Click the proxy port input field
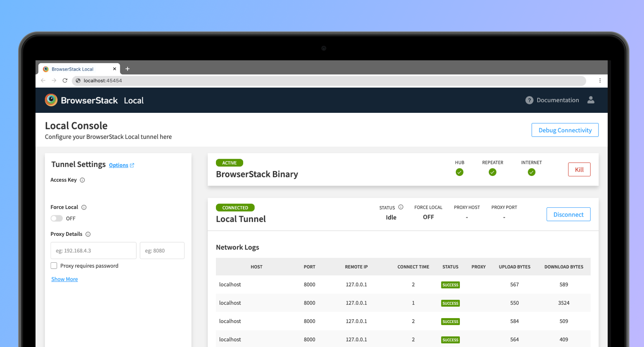 pos(162,251)
